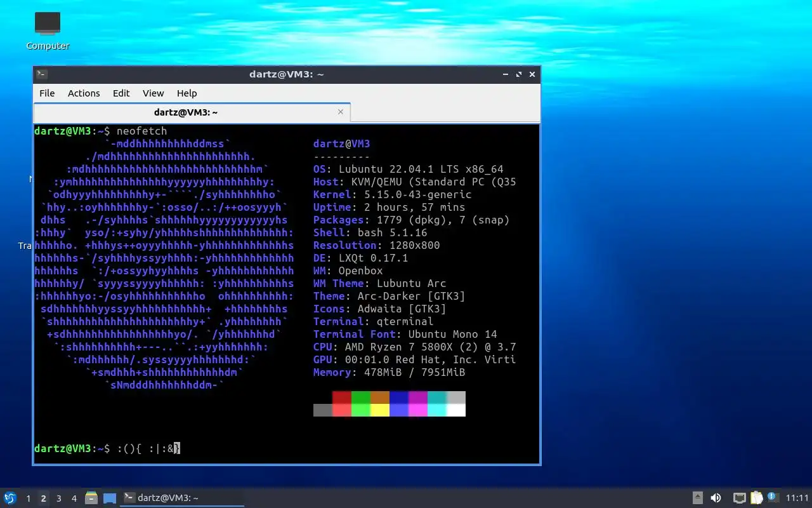Click the 'Packages: 1779 (dpkg), 7 (snap)' line
812x508 pixels.
tap(411, 220)
